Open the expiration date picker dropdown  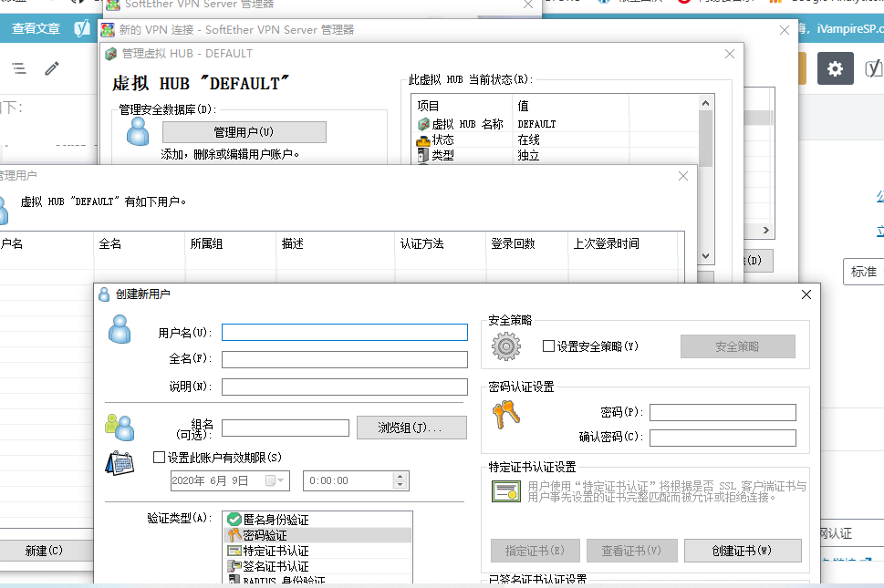coord(276,480)
